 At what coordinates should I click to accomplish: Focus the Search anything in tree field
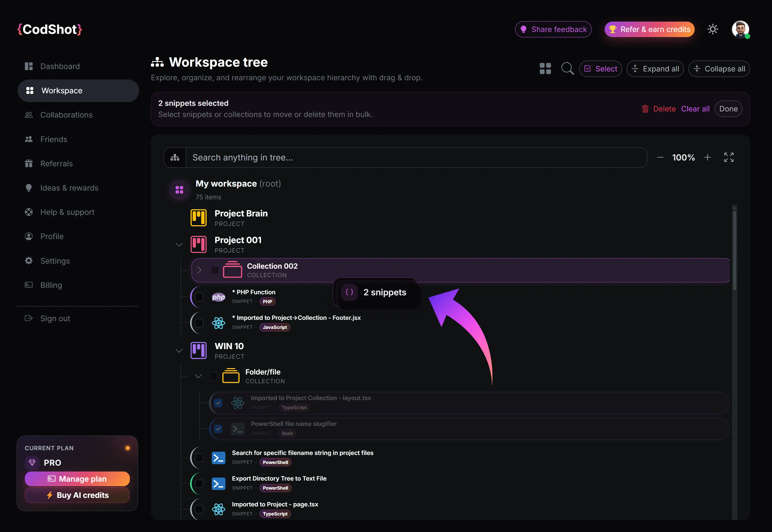416,158
